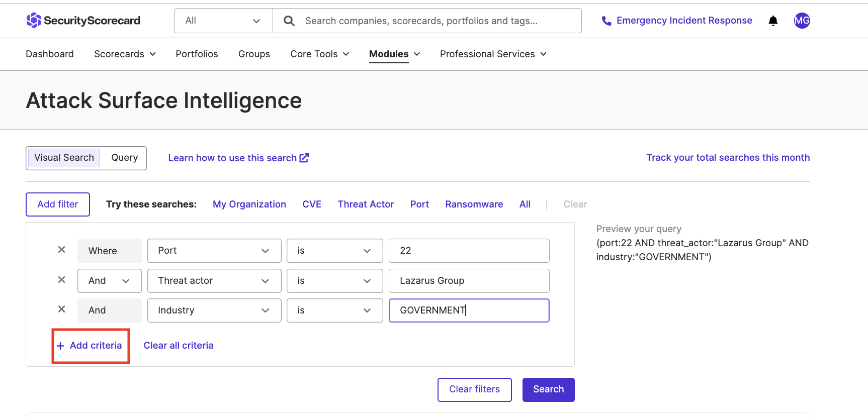
Task: Click the Lazarus Group value field
Action: [x=469, y=281]
